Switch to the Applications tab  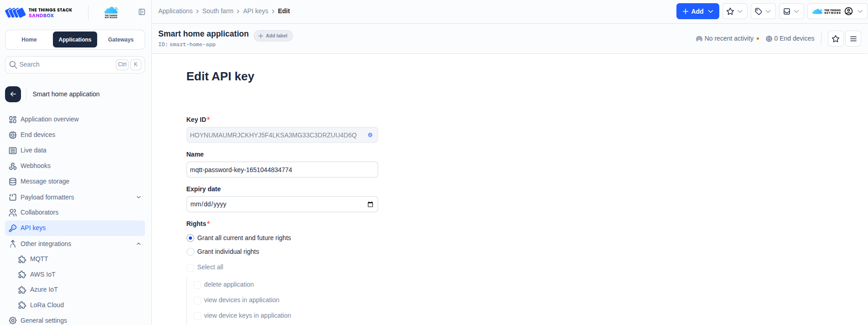point(75,40)
